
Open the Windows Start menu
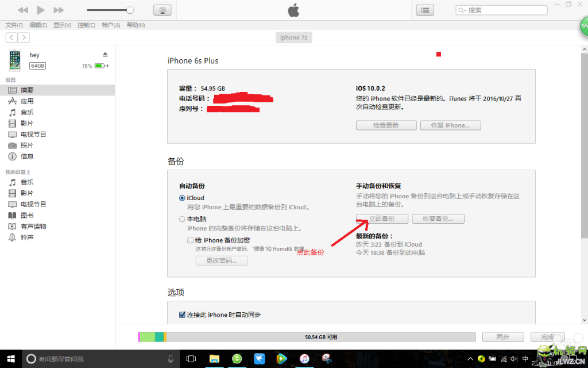pyautogui.click(x=11, y=359)
